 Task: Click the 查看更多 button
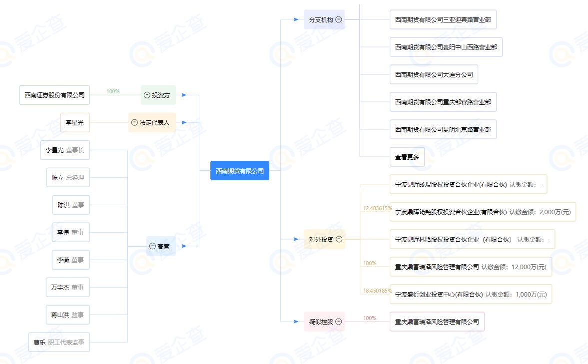coord(406,156)
